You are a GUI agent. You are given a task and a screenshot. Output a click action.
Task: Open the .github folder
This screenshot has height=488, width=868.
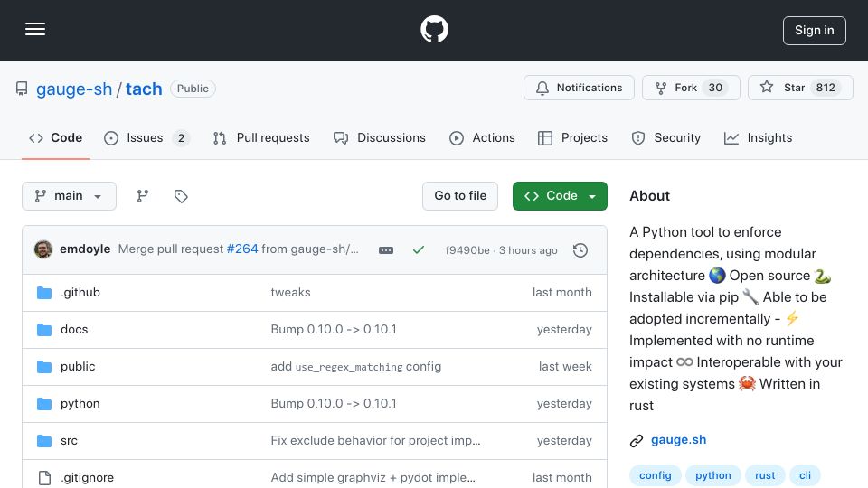[x=80, y=292]
